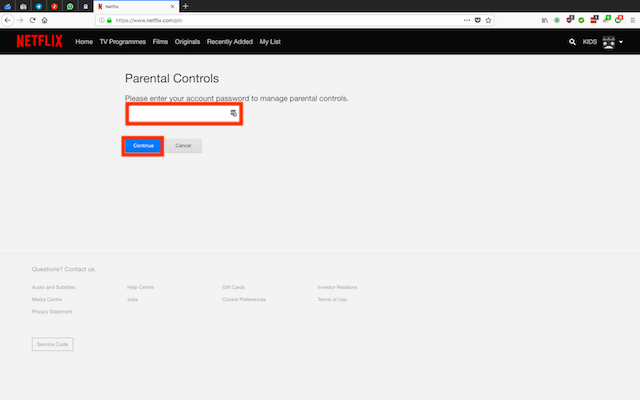Open My List
This screenshot has width=640, height=400.
[x=270, y=42]
